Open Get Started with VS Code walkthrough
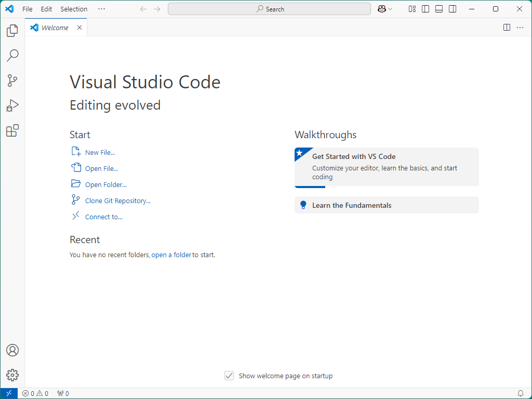 coord(387,167)
